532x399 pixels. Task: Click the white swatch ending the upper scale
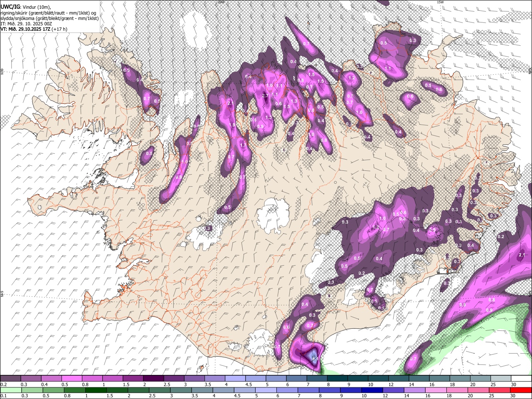coord(521,379)
